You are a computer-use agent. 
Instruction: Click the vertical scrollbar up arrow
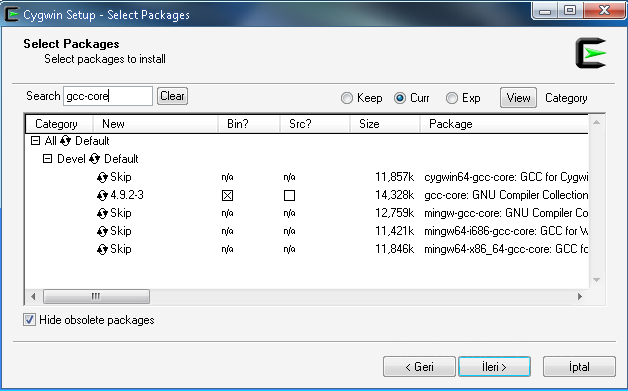596,122
